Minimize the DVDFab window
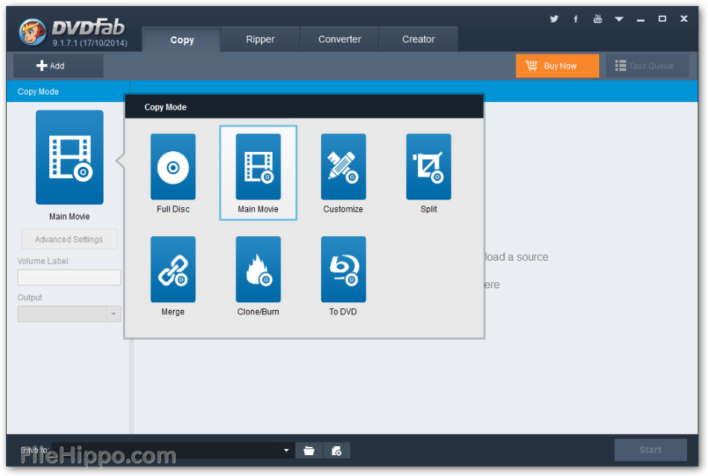 [x=641, y=19]
